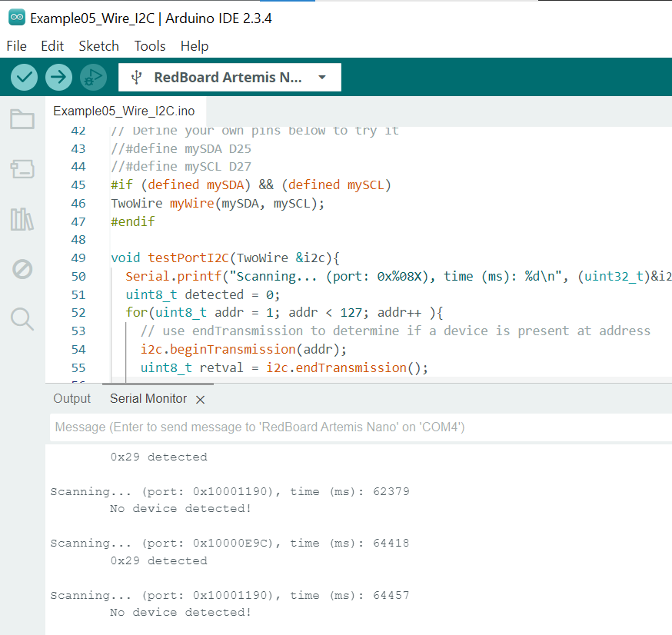
Task: Click serial output line with time 62379
Action: pyautogui.click(x=230, y=491)
